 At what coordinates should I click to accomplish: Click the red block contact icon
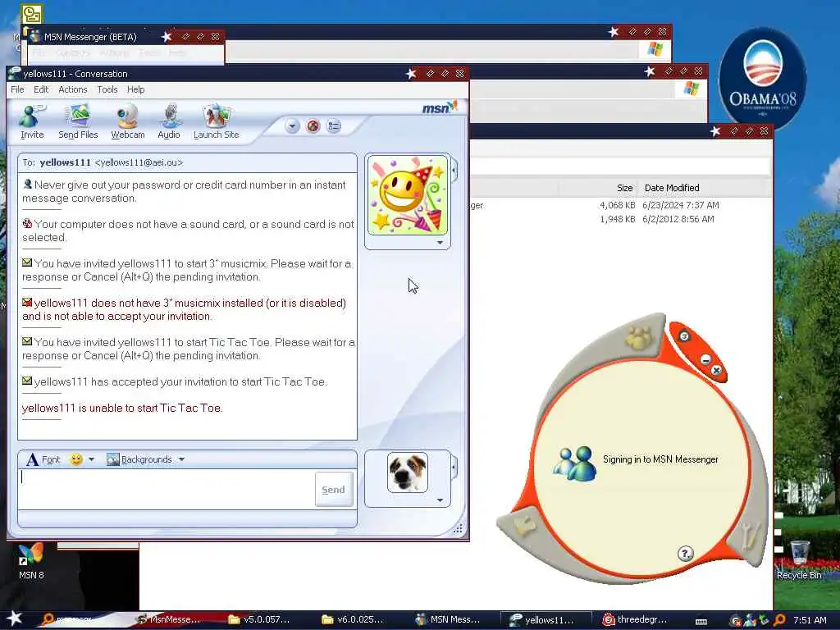click(313, 126)
